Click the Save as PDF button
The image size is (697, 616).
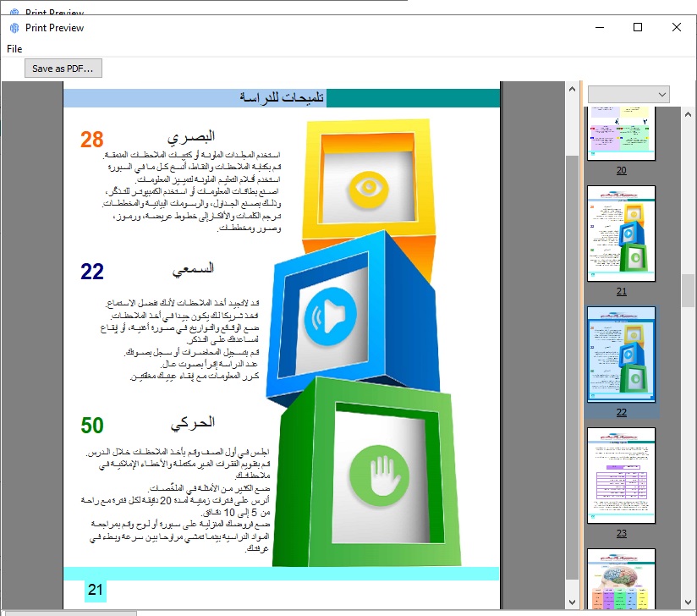click(x=63, y=69)
